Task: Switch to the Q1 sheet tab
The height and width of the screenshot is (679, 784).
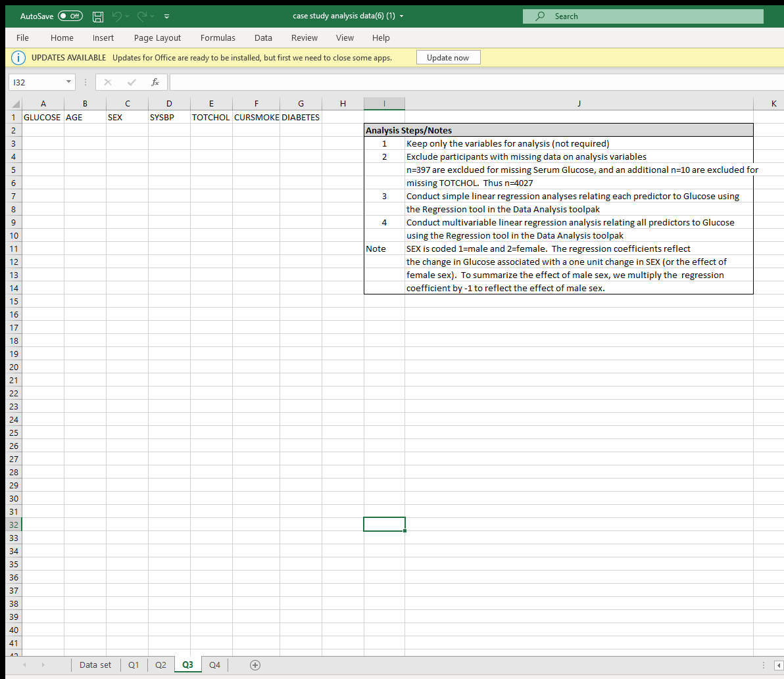Action: coord(134,665)
